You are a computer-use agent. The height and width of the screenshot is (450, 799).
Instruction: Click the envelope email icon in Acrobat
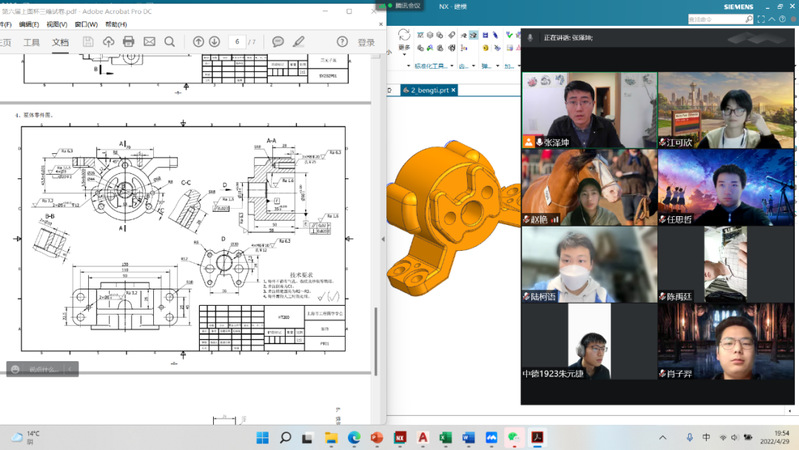149,42
